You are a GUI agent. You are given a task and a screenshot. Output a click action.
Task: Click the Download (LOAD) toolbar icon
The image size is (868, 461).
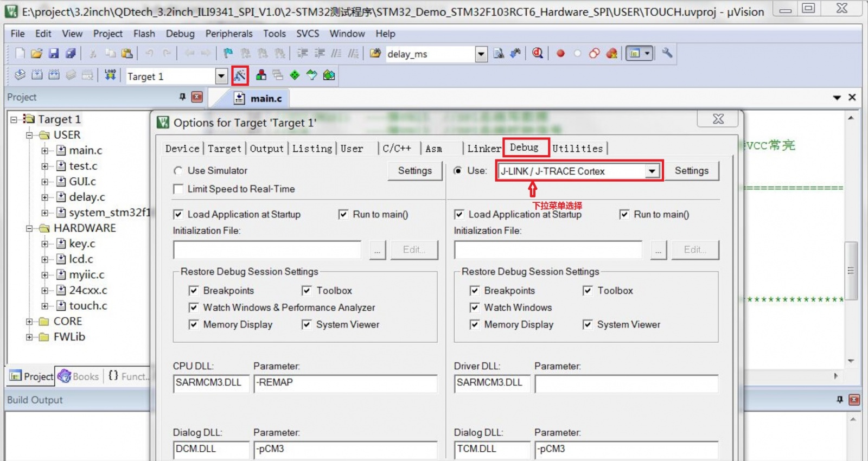tap(110, 75)
